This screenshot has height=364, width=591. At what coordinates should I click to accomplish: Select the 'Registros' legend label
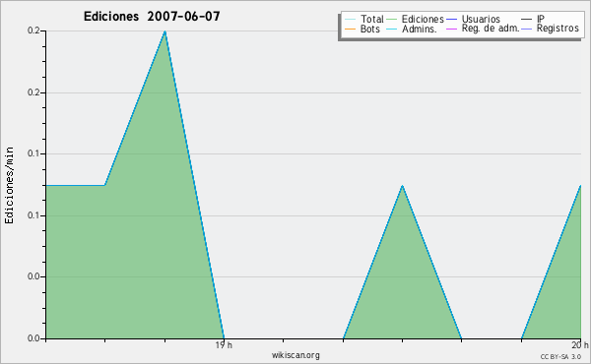pos(558,29)
